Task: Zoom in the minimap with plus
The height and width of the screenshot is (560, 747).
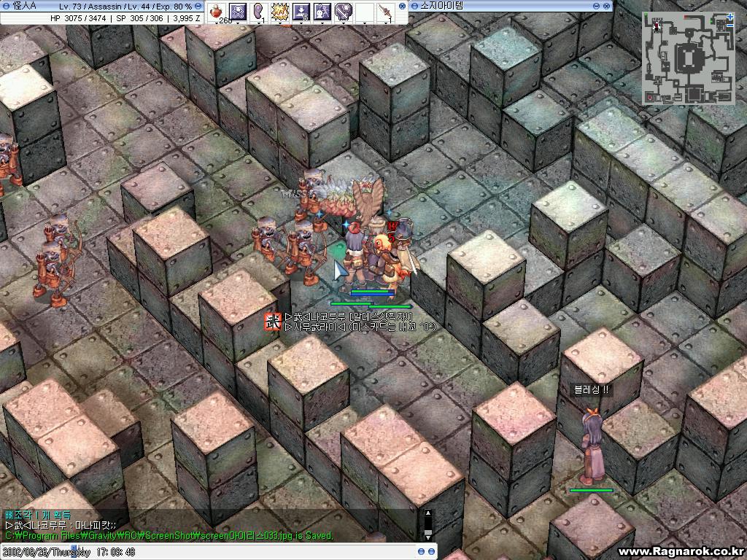Action: (730, 17)
